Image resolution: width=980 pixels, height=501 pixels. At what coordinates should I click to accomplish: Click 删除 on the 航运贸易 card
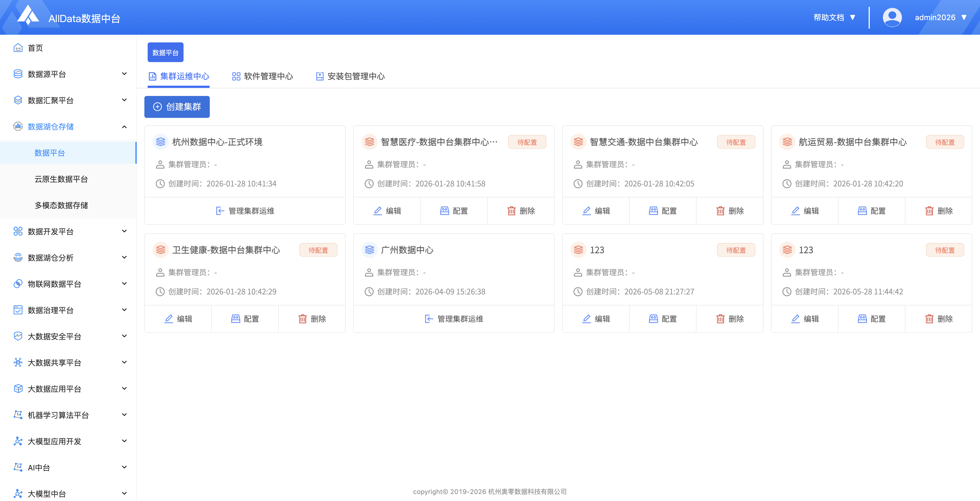[x=938, y=211]
